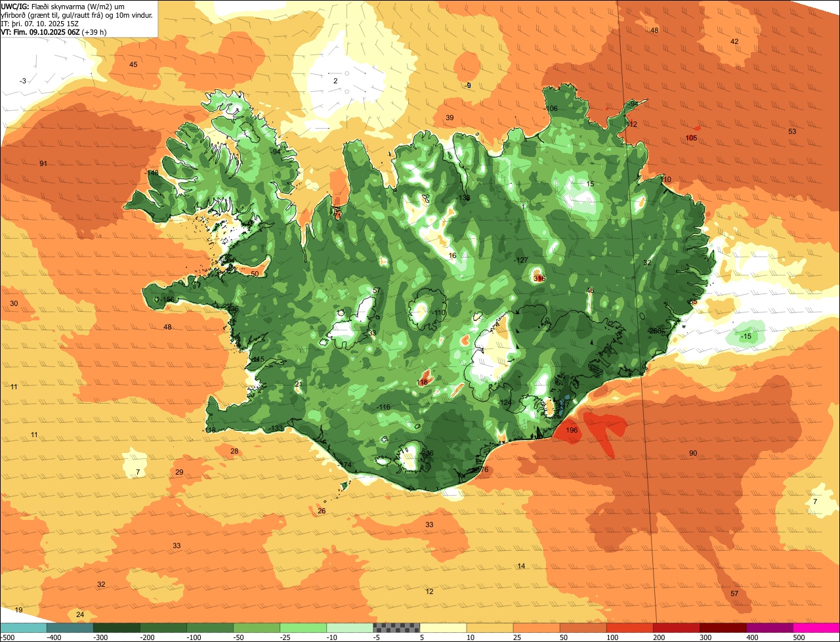
Task: Click the value -156 on Snæfellsnes peninsula
Action: pyautogui.click(x=167, y=299)
